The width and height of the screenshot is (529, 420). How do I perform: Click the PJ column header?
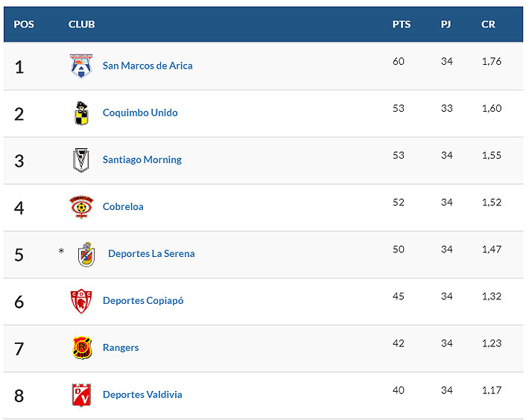point(446,24)
